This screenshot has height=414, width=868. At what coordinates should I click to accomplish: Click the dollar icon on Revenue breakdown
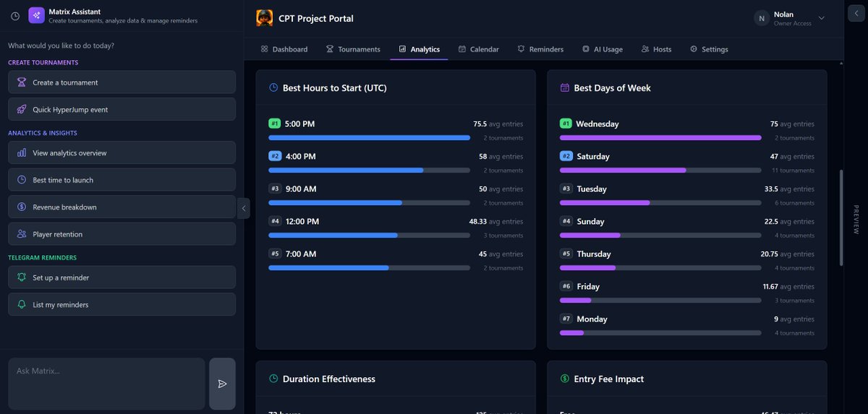click(x=22, y=207)
